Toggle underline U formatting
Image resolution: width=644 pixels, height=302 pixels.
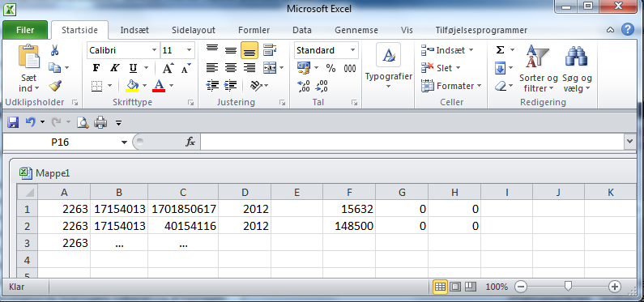133,68
